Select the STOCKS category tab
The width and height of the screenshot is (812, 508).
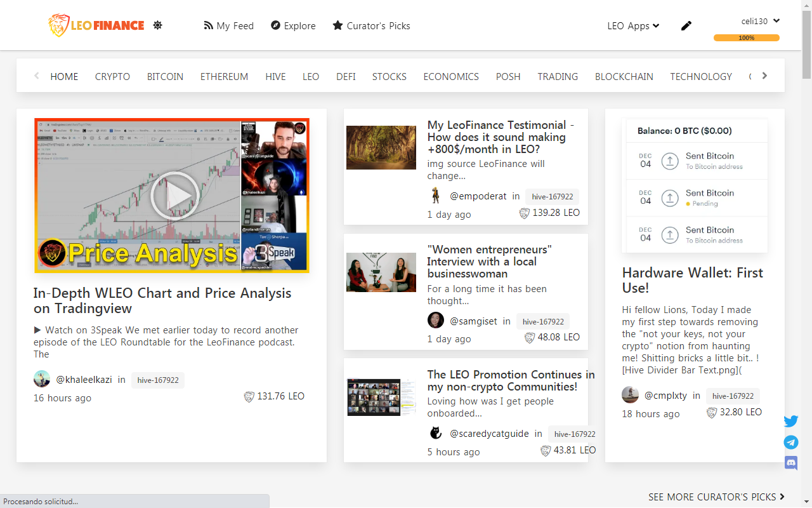point(390,77)
